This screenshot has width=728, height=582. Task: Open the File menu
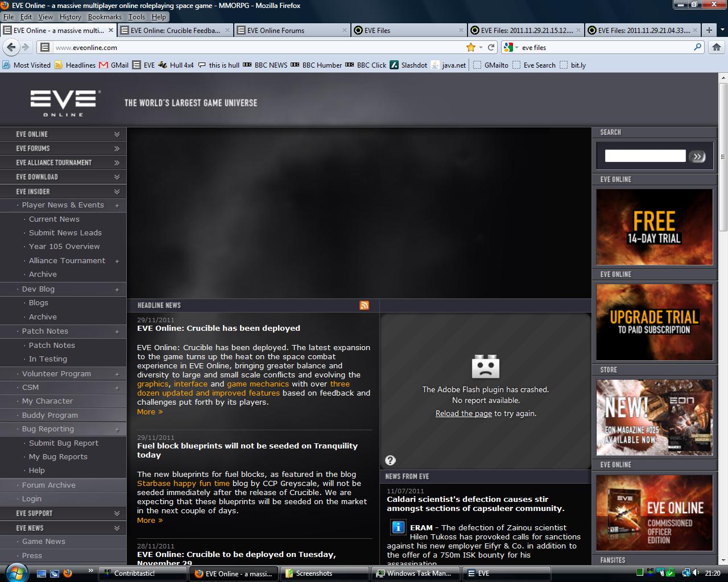[x=8, y=17]
